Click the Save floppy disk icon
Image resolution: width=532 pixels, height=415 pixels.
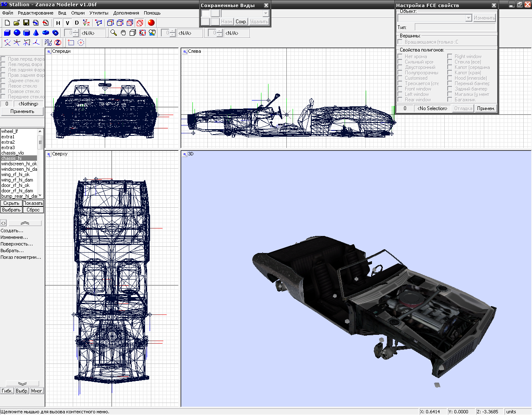point(26,23)
